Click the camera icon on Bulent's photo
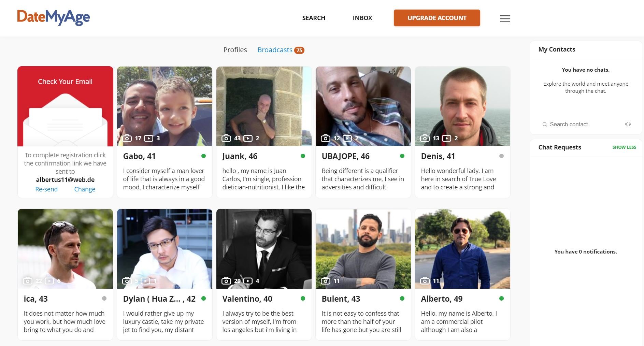This screenshot has width=644, height=346. coord(326,281)
